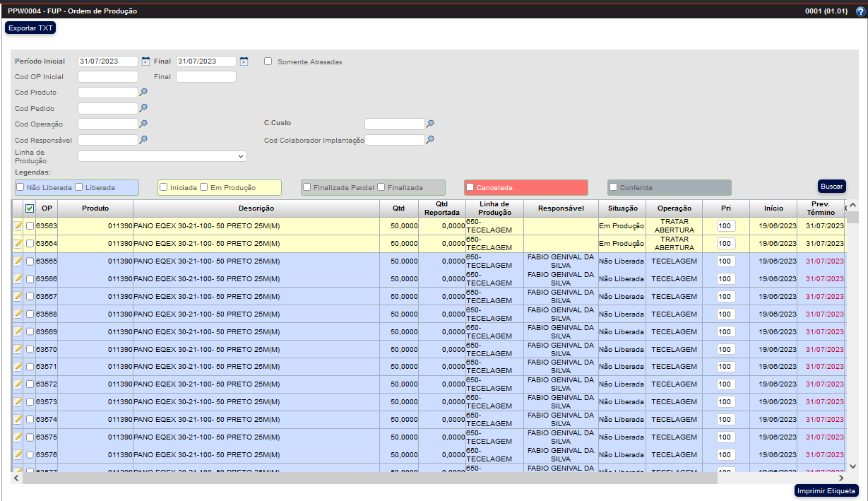Edit order 63563 with pencil icon
This screenshot has height=501, width=868.
(18, 226)
